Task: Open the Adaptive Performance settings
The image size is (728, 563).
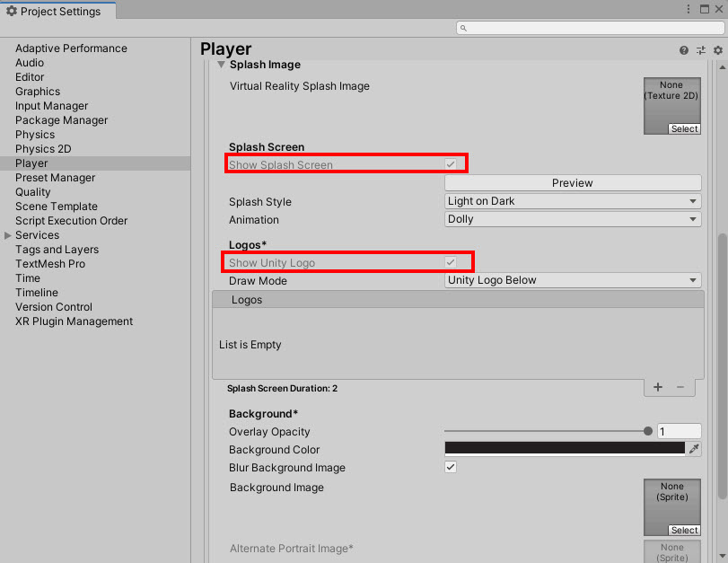Action: pos(71,48)
